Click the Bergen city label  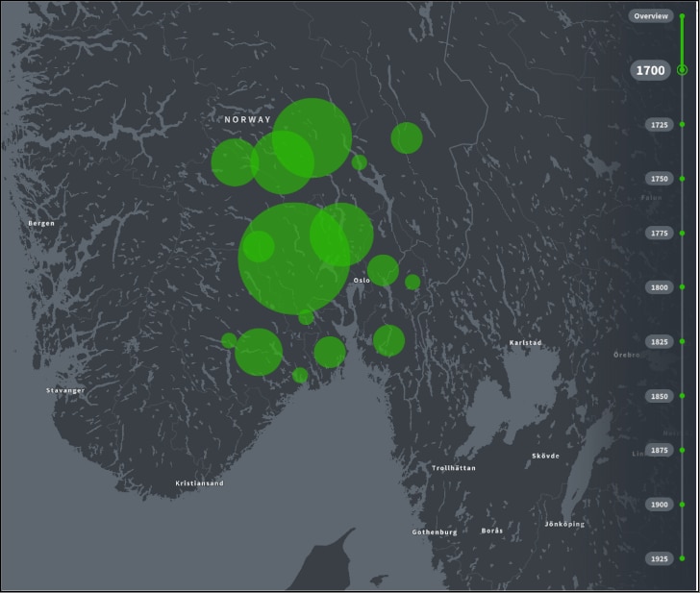tap(41, 223)
